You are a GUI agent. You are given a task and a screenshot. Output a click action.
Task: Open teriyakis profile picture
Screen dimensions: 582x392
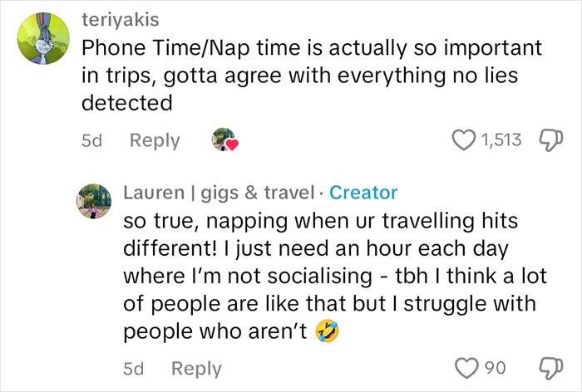point(42,43)
